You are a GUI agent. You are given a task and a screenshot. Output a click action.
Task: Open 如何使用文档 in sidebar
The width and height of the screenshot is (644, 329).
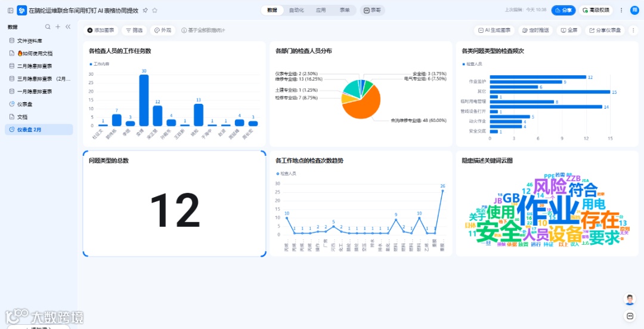tap(39, 54)
